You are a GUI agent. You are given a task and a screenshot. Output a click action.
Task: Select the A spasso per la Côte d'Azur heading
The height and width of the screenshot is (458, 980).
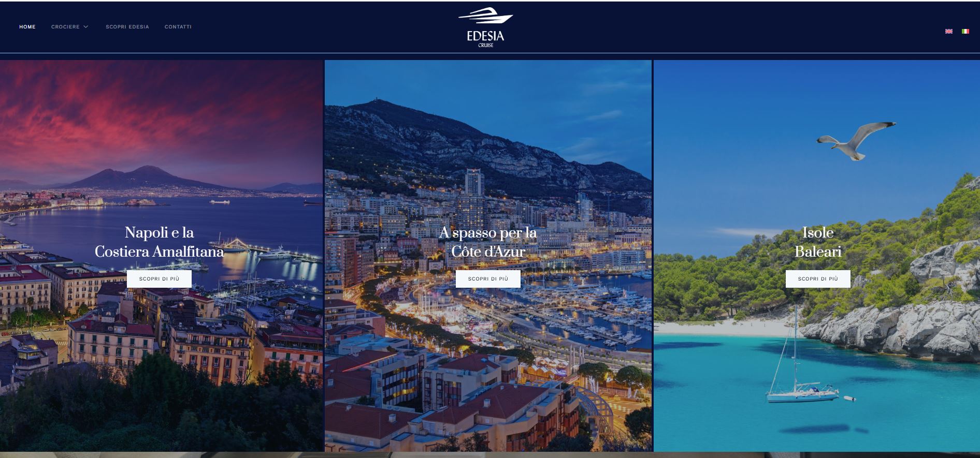point(488,242)
